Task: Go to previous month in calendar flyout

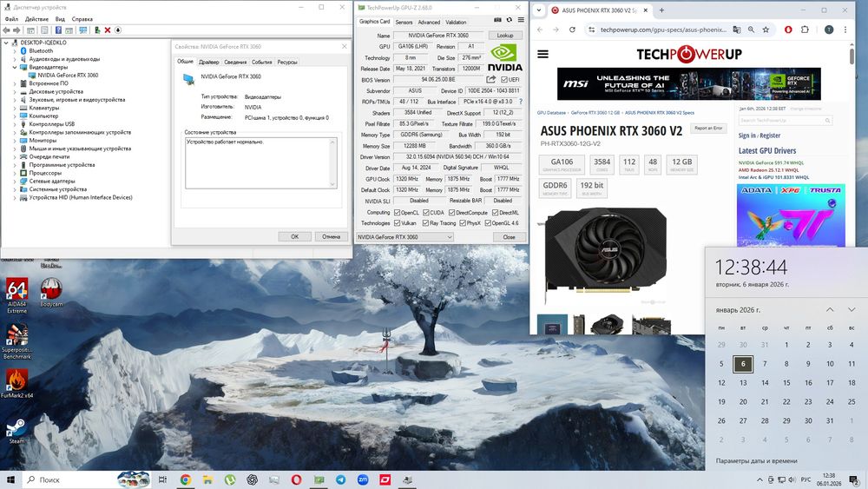Action: tap(830, 309)
